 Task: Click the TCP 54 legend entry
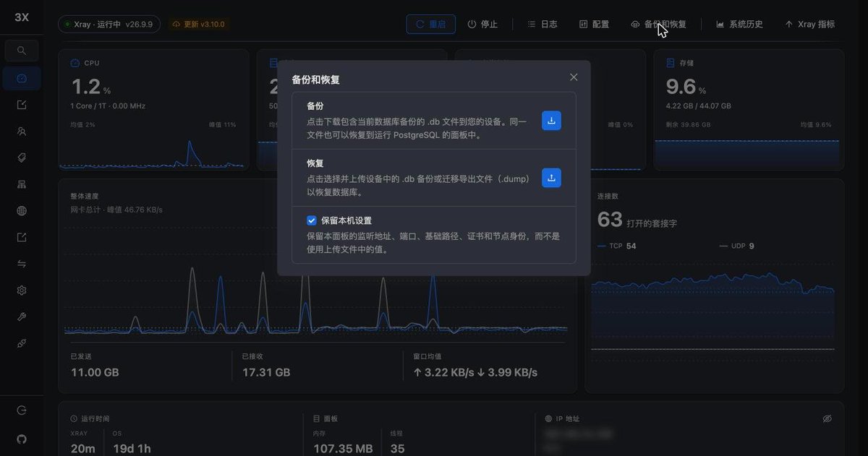617,246
